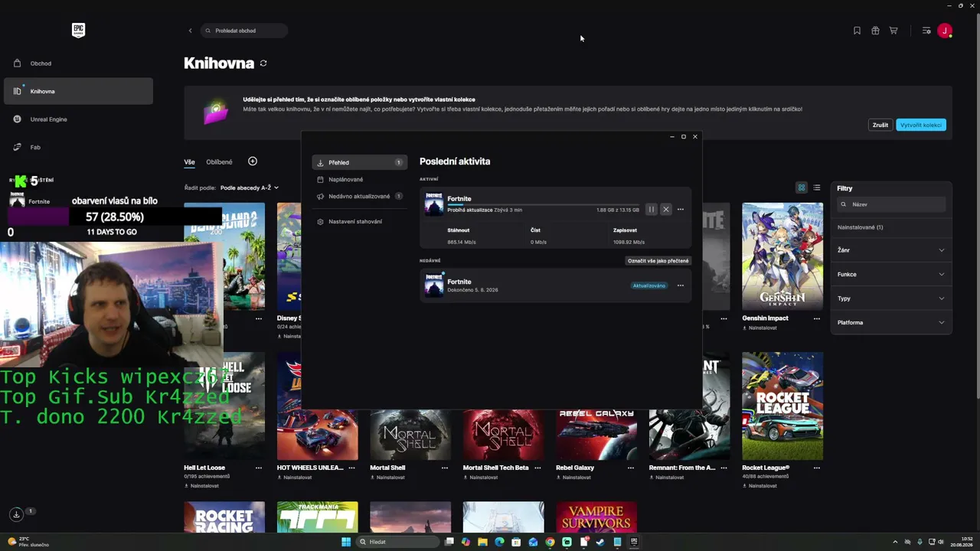The width and height of the screenshot is (980, 551).
Task: Open the Mortal Shell game cover
Action: click(410, 435)
